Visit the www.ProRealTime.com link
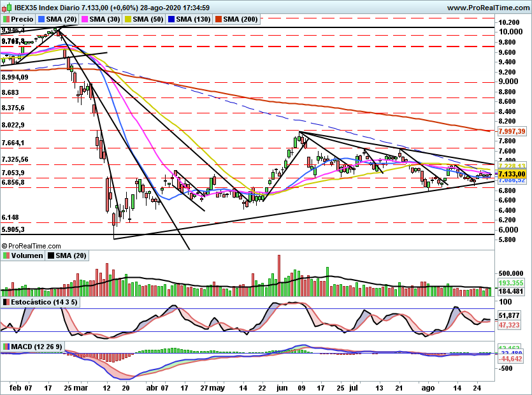The height and width of the screenshot is (395, 532). pyautogui.click(x=488, y=8)
